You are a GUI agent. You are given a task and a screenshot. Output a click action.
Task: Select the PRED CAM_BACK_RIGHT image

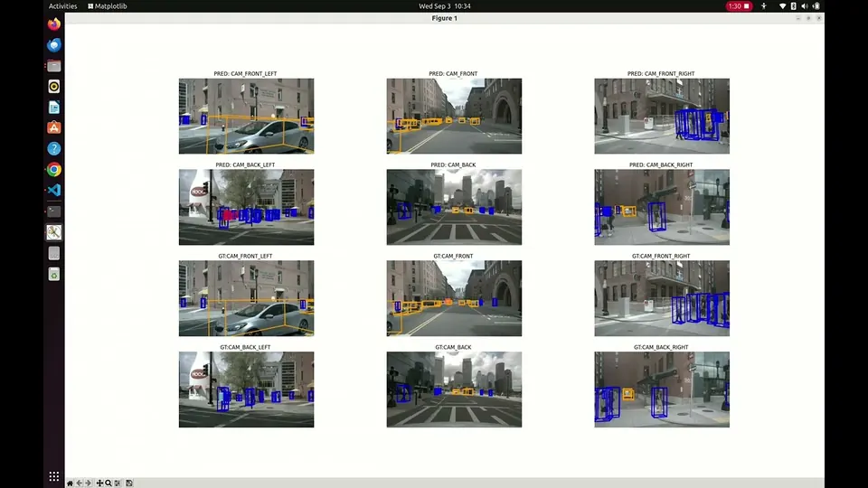pos(662,207)
